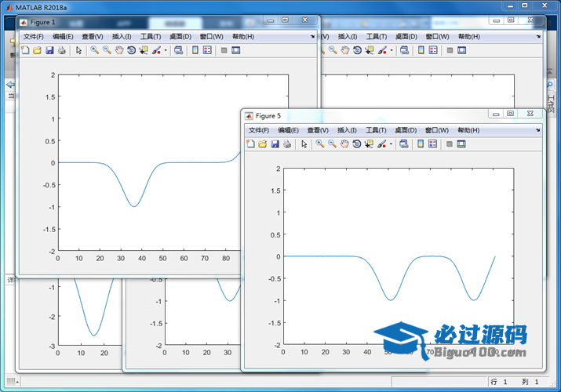The width and height of the screenshot is (561, 392).
Task: Insert colorbar using Figure 1 toolbar icon
Action: click(x=195, y=50)
